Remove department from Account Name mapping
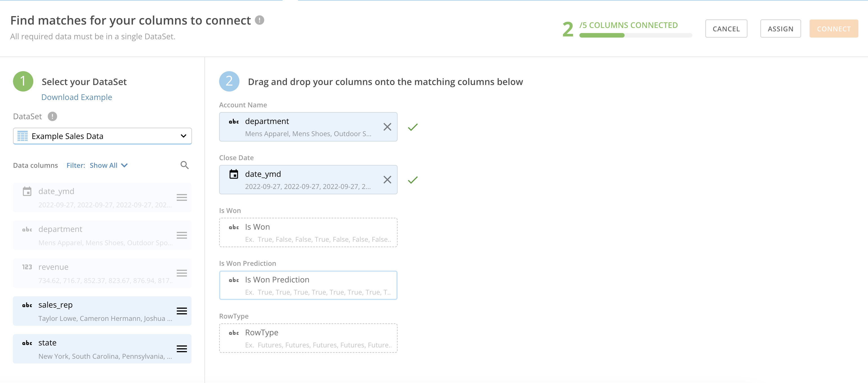 tap(387, 127)
